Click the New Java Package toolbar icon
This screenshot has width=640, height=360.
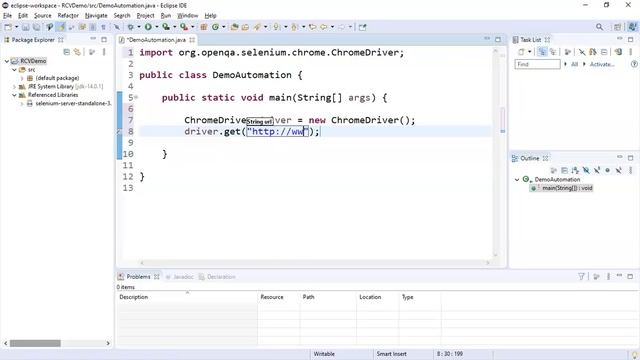(x=204, y=27)
